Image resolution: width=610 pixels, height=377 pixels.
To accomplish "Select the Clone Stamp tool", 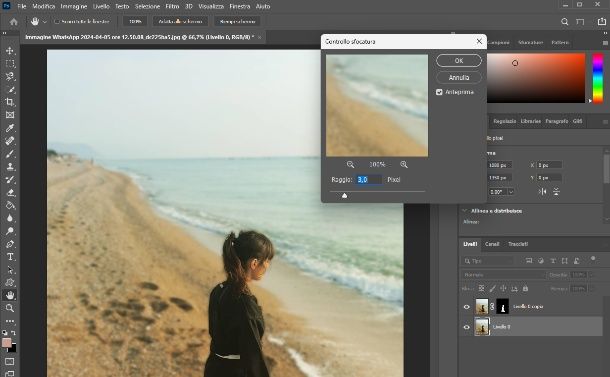I will click(x=10, y=167).
